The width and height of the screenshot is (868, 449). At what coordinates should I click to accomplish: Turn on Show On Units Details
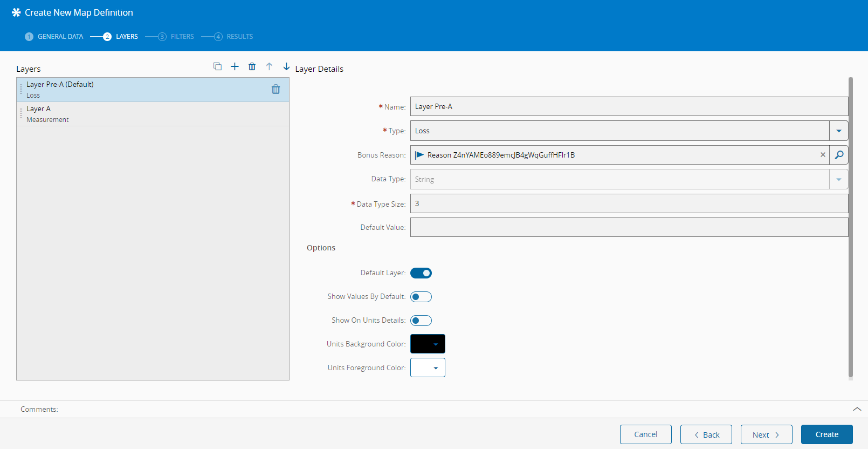(421, 321)
